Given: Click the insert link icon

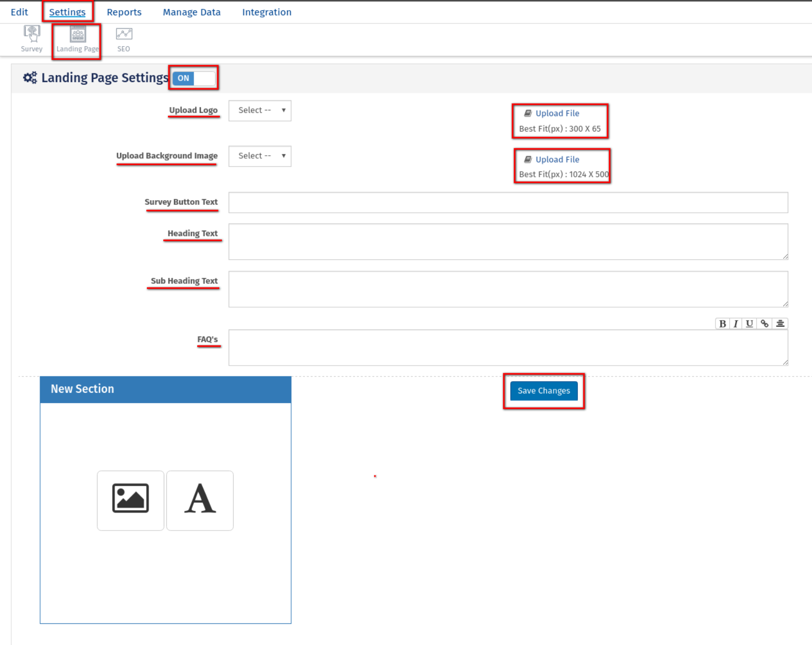Looking at the screenshot, I should pos(764,324).
